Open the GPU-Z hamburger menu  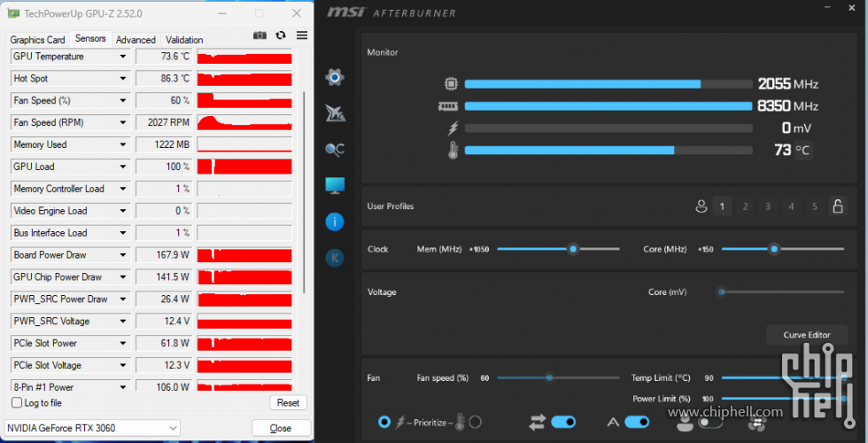click(x=302, y=35)
